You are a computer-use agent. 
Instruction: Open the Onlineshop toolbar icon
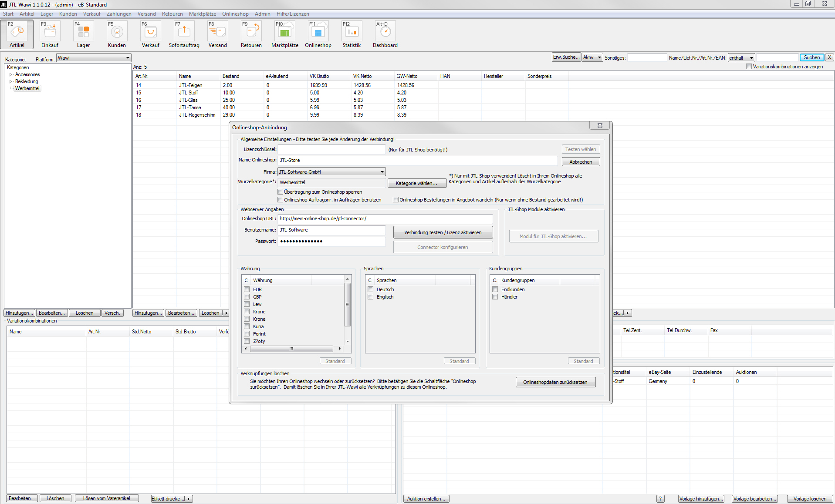click(318, 34)
